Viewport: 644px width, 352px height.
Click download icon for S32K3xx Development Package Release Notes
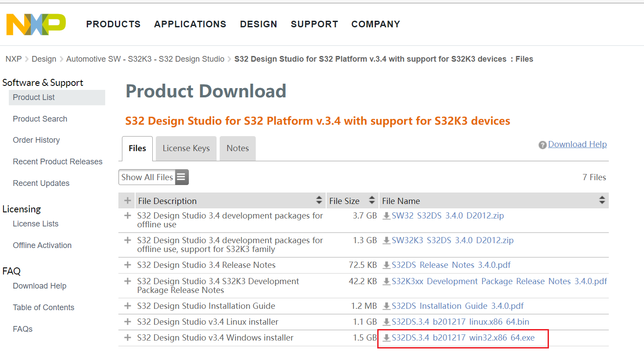[386, 282]
